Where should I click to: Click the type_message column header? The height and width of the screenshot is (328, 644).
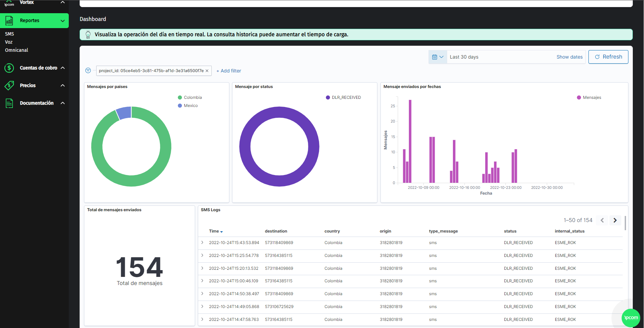[x=443, y=231]
